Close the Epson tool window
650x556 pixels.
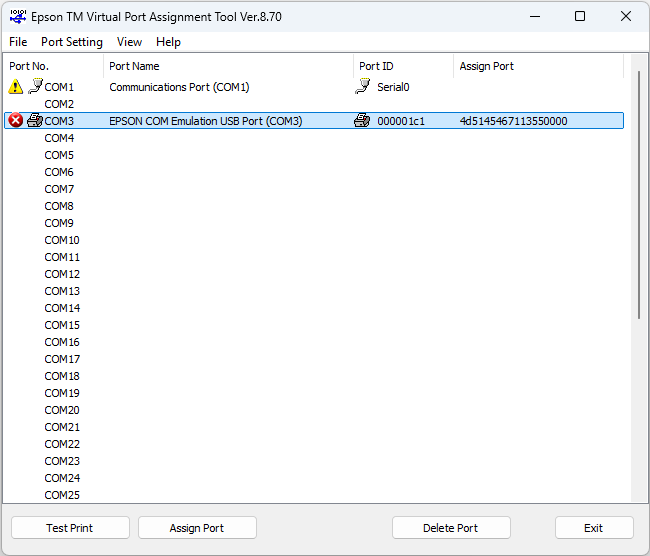tap(626, 17)
